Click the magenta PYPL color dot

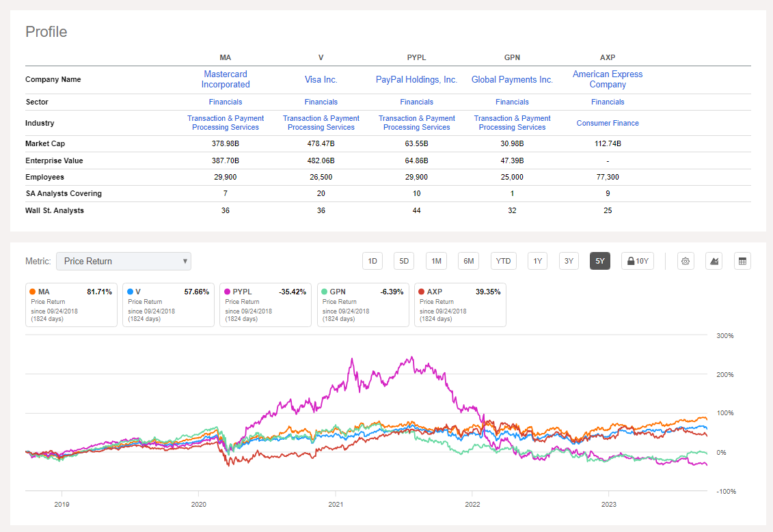click(x=228, y=292)
